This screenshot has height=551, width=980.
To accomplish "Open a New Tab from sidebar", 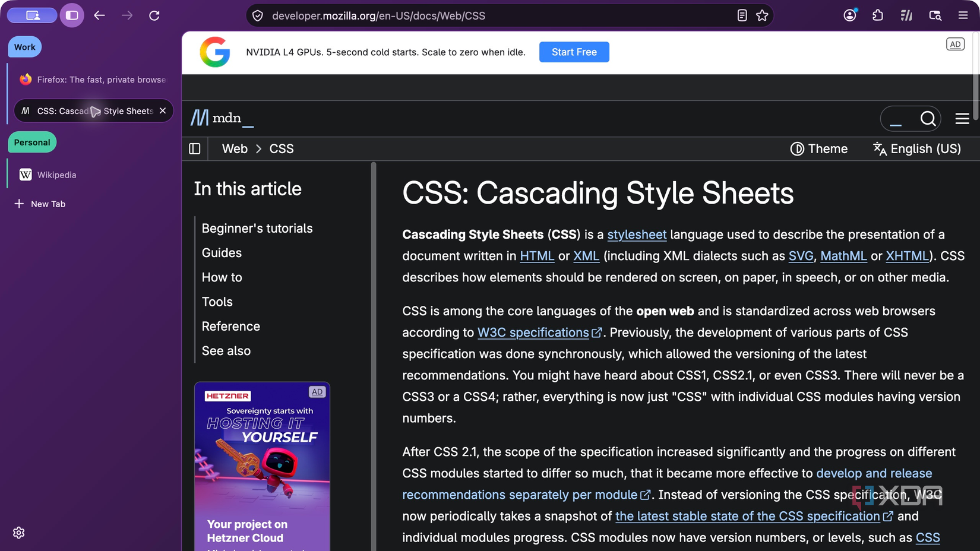I will (40, 204).
